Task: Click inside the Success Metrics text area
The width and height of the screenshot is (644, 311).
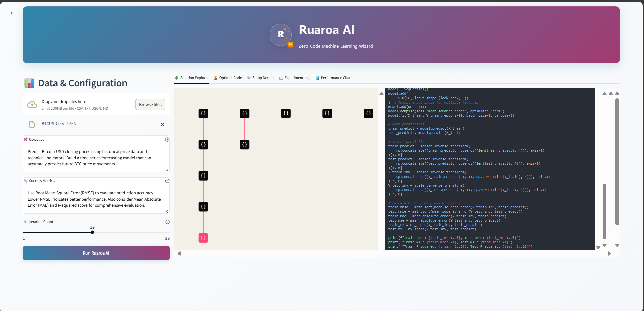Action: 96,199
